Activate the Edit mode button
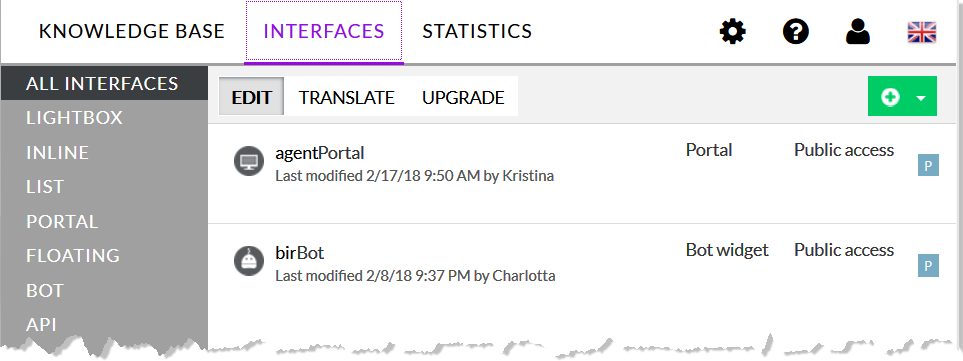 (x=251, y=97)
